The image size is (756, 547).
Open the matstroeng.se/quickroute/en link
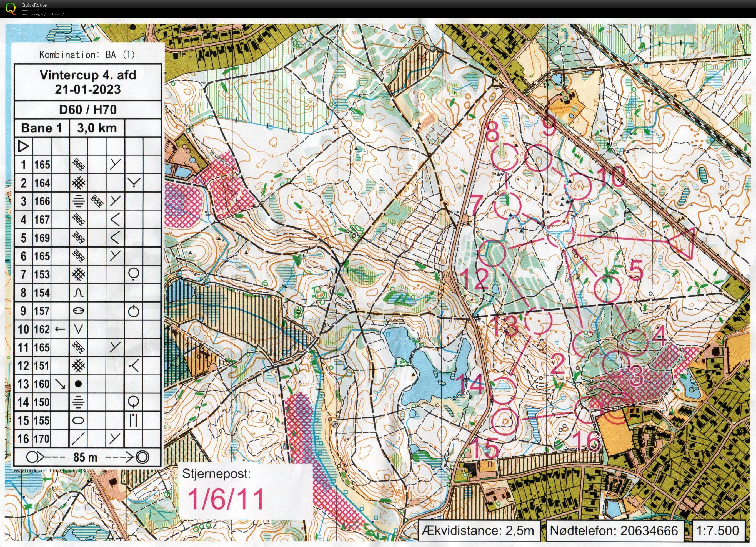[45, 14]
